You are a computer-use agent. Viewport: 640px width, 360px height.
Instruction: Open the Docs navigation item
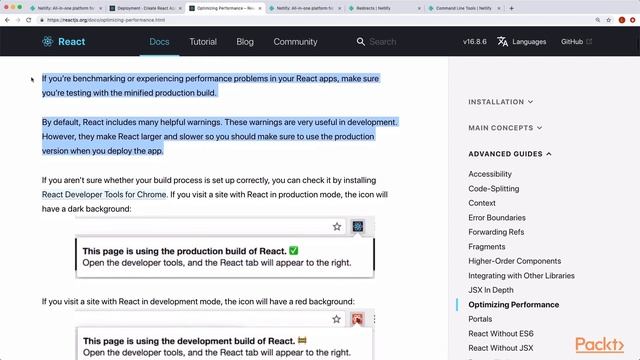click(159, 42)
